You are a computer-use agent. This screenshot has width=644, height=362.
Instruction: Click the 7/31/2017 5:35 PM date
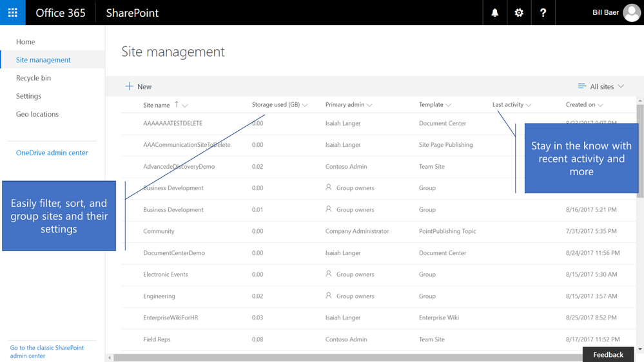(591, 231)
